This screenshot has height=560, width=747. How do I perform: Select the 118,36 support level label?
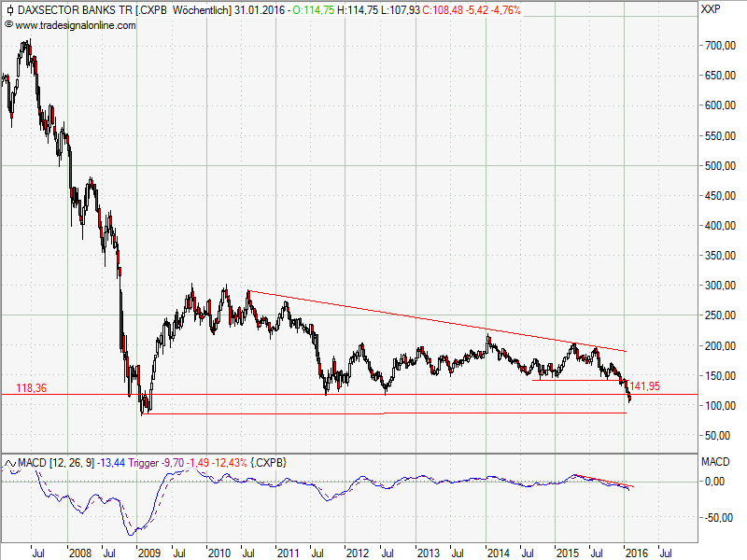click(x=31, y=386)
